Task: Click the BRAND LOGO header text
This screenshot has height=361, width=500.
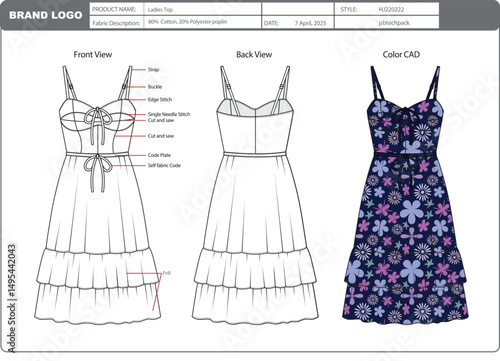Action: (46, 15)
